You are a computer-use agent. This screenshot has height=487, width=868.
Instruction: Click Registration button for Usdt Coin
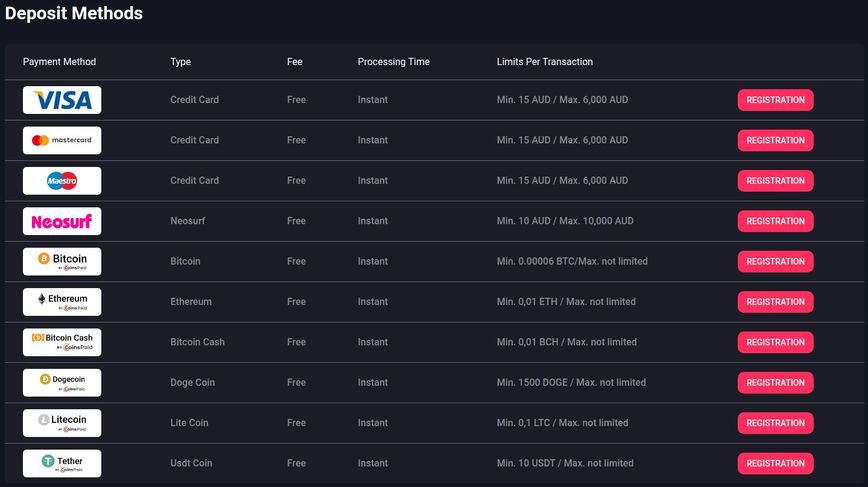point(775,464)
